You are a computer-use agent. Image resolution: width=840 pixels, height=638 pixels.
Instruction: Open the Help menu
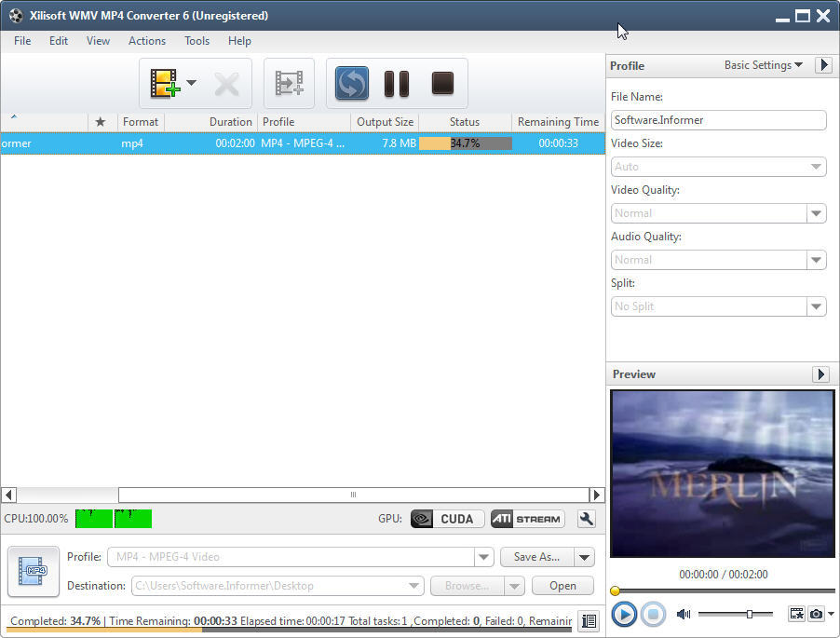[x=239, y=41]
